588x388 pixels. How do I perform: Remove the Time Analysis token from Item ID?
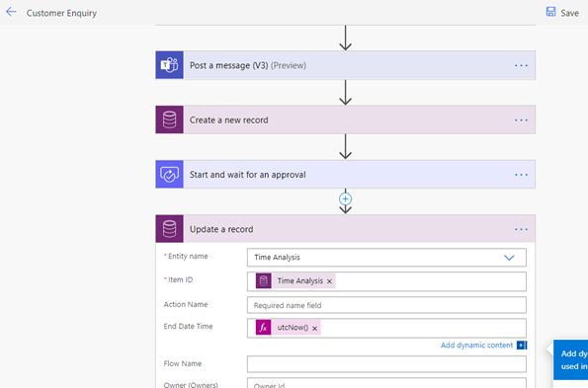(329, 281)
